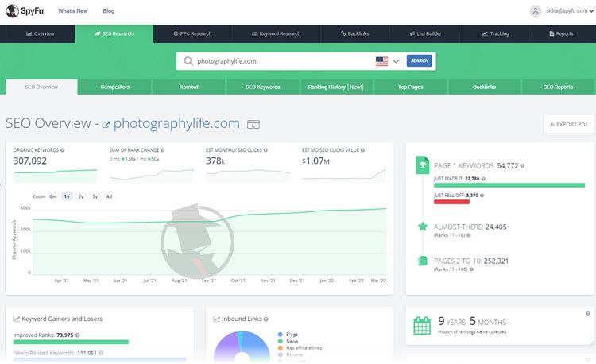Select the 5y zoom range
Screen dimensions: 596x364
click(x=95, y=196)
